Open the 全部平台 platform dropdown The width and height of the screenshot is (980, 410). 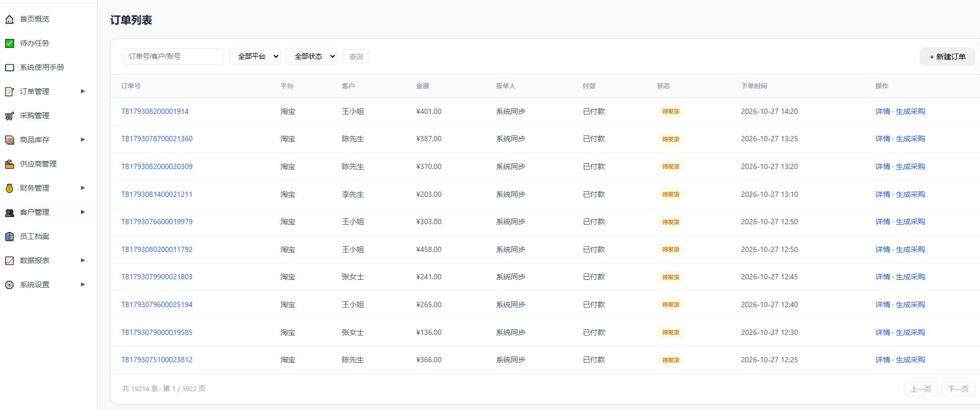(255, 56)
